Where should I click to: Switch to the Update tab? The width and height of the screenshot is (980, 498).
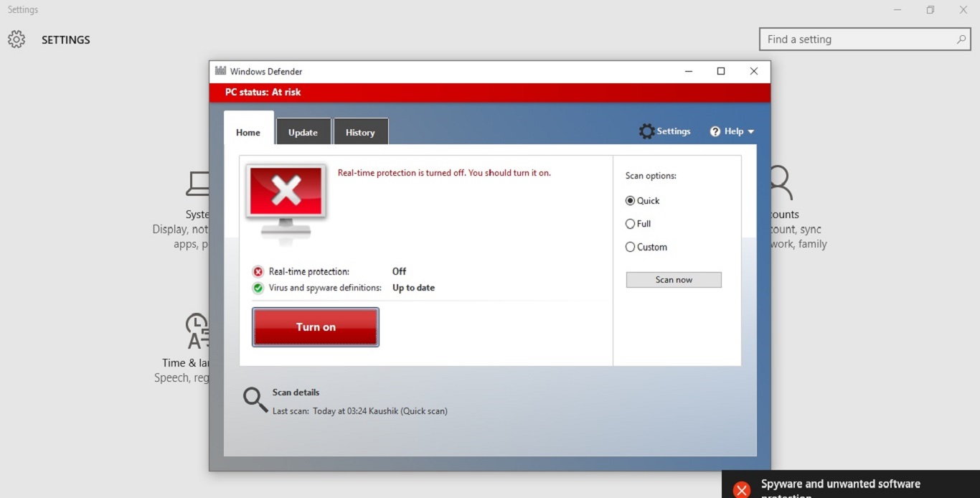pos(303,132)
